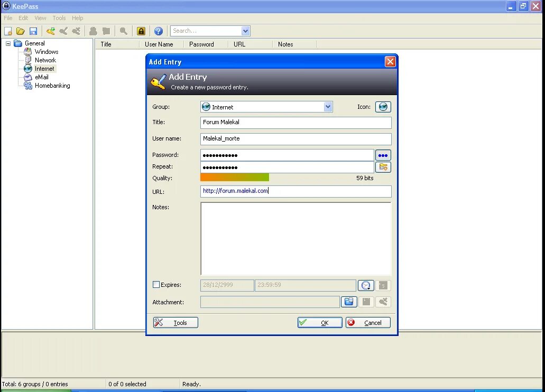This screenshot has width=545, height=392.
Task: Open the View menu
Action: 40,18
